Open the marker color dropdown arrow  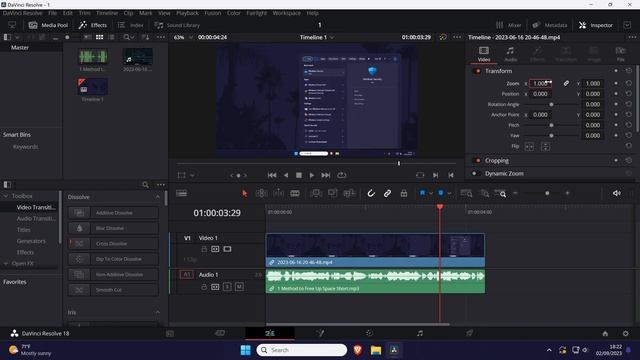pyautogui.click(x=449, y=193)
